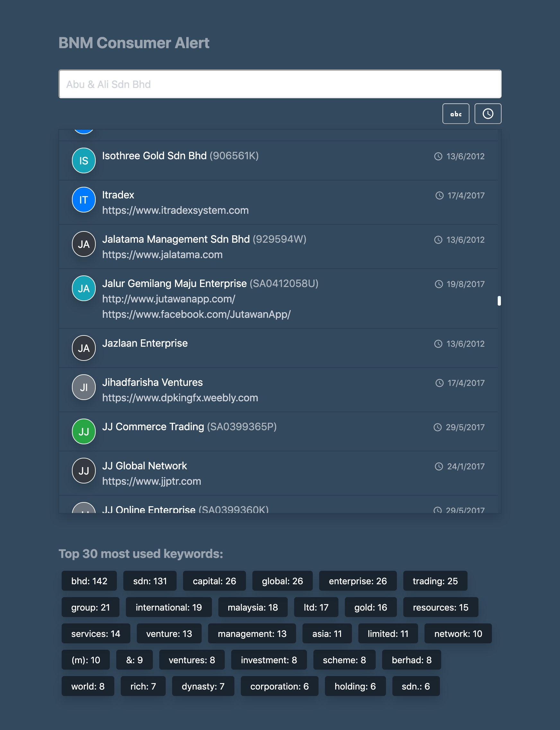
Task: Click the blue IT avatar for Itradex
Action: pyautogui.click(x=84, y=200)
